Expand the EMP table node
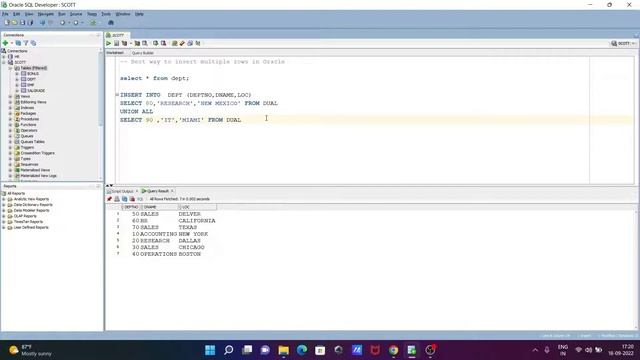The image size is (640, 360). point(17,85)
